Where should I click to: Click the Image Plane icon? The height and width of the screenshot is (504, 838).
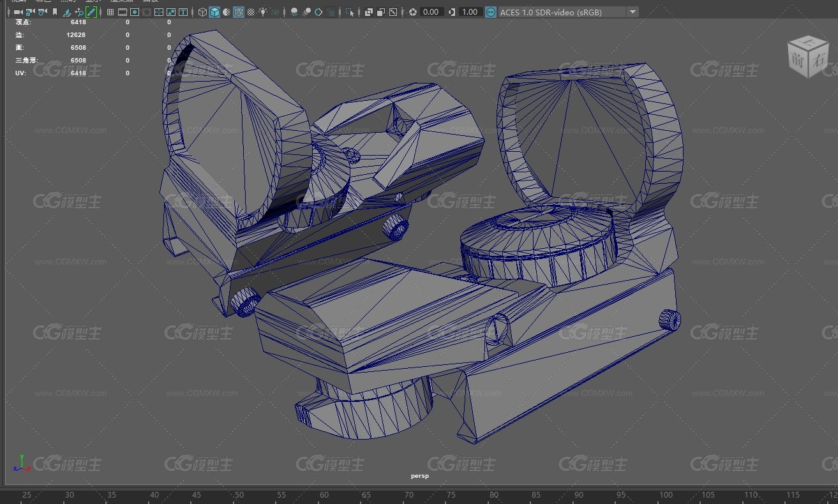pos(67,12)
